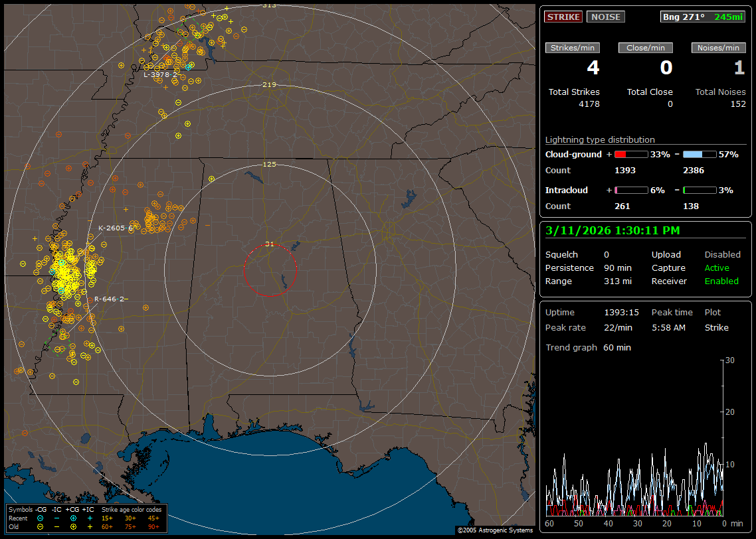Click the storm cell label R-646-2
Screen dimensions: 756x539
click(x=109, y=299)
